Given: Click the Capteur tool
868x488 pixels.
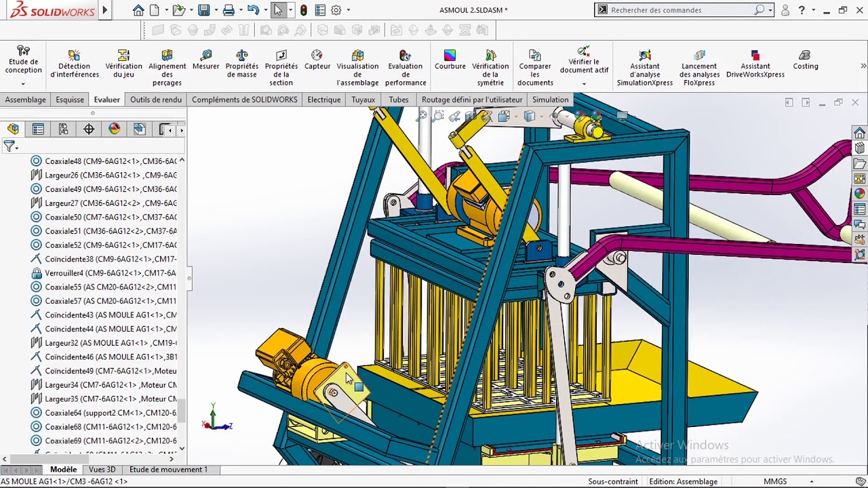Looking at the screenshot, I should click(x=317, y=60).
